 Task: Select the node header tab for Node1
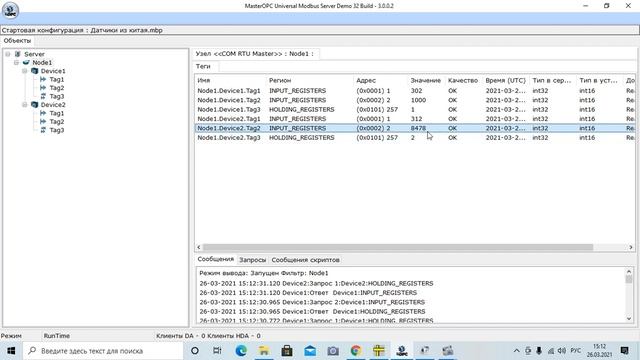click(255, 54)
